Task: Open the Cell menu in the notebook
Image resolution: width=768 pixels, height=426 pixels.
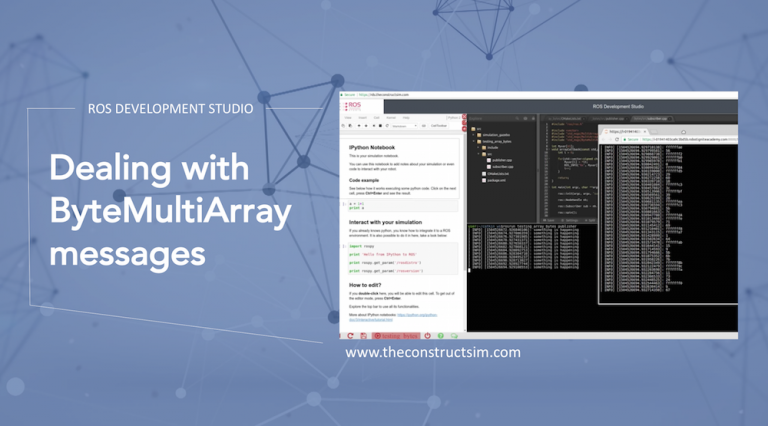Action: [x=377, y=118]
